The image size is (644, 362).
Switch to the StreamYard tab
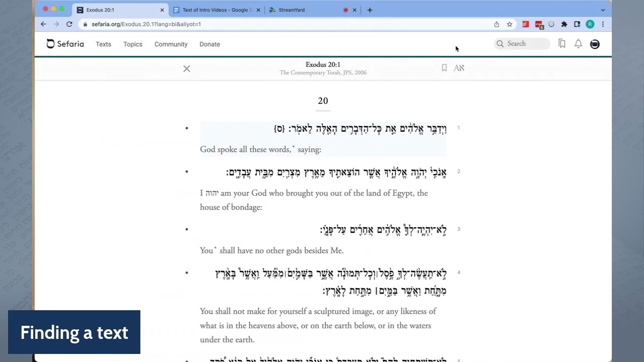(x=312, y=10)
